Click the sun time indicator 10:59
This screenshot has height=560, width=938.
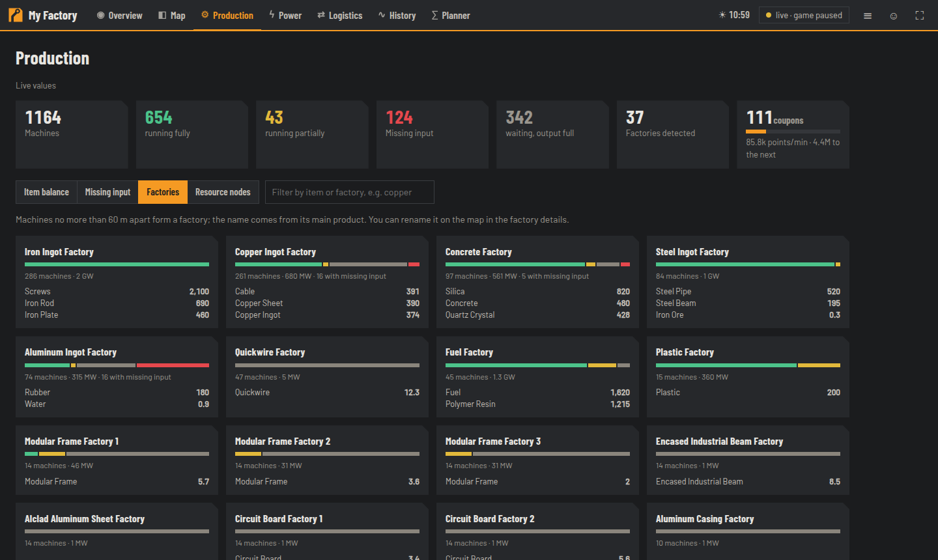click(734, 15)
